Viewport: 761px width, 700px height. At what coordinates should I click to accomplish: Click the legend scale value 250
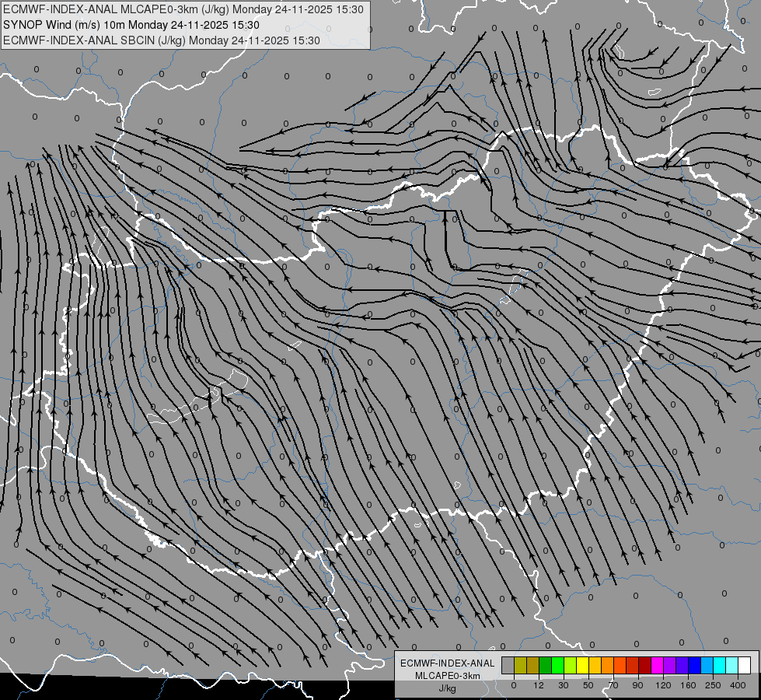[x=713, y=685]
